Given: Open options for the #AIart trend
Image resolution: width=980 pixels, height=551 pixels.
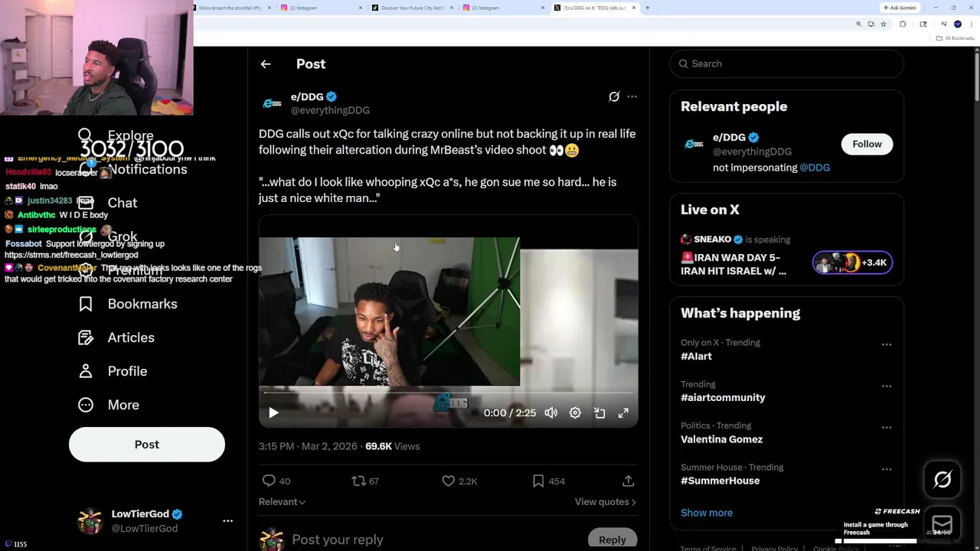Looking at the screenshot, I should [887, 344].
